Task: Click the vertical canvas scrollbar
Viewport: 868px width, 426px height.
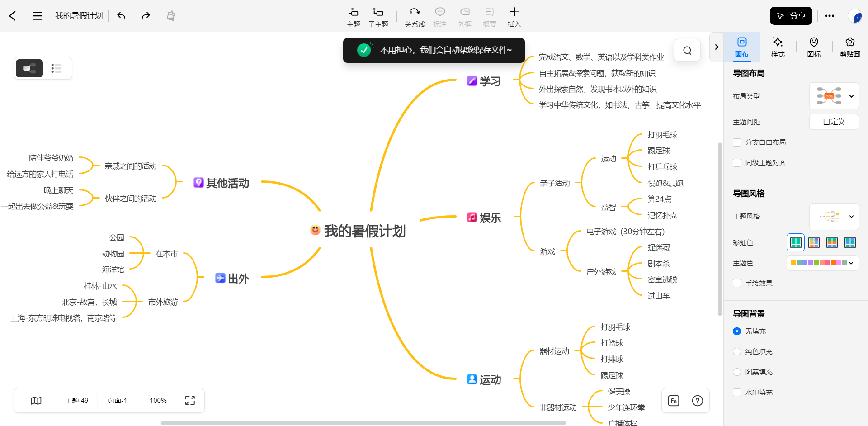Action: tap(720, 229)
